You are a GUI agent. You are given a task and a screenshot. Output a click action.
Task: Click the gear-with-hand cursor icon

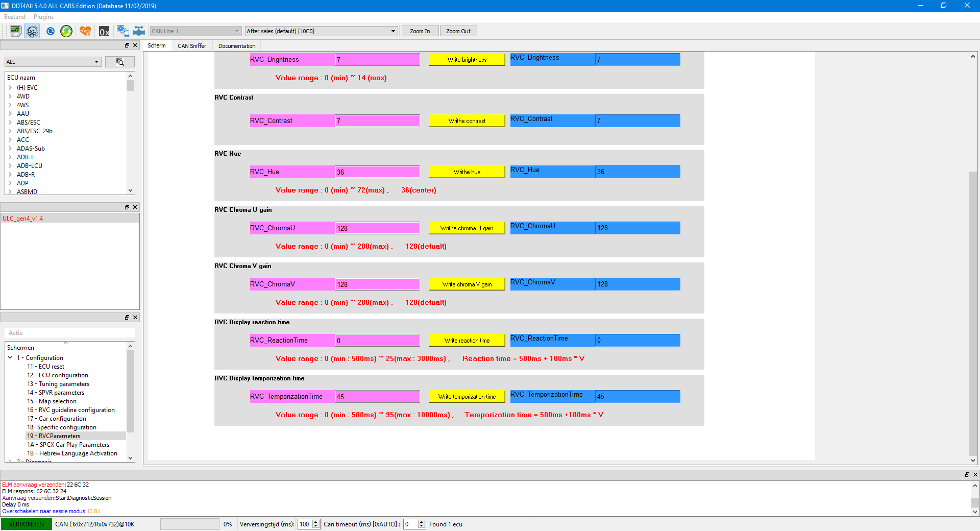122,31
